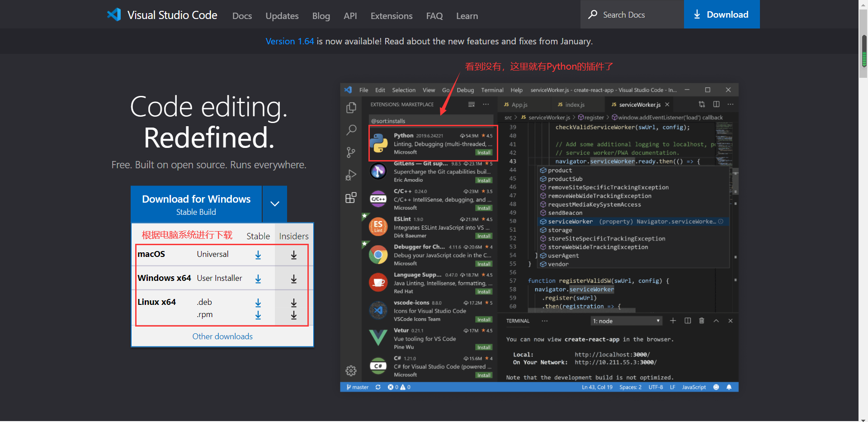Screen dimensions: 868x422
Task: Download Linux .rpm Insiders package
Action: point(294,315)
